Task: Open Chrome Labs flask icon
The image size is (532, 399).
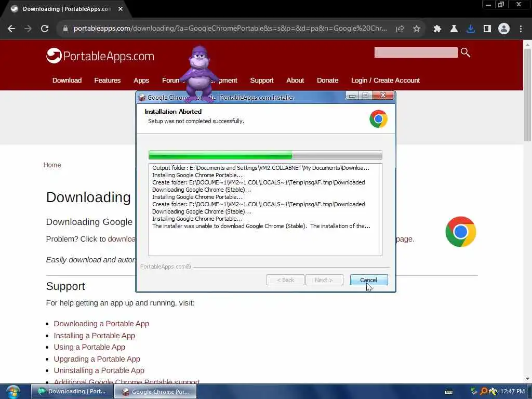Action: [454, 29]
